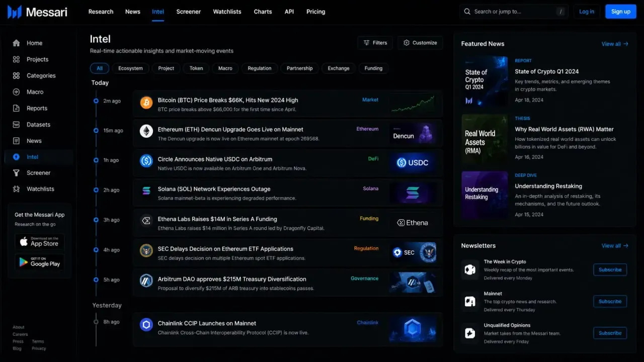Screen dimensions: 644x362
Task: Click the Messari logo icon
Action: tap(15, 12)
